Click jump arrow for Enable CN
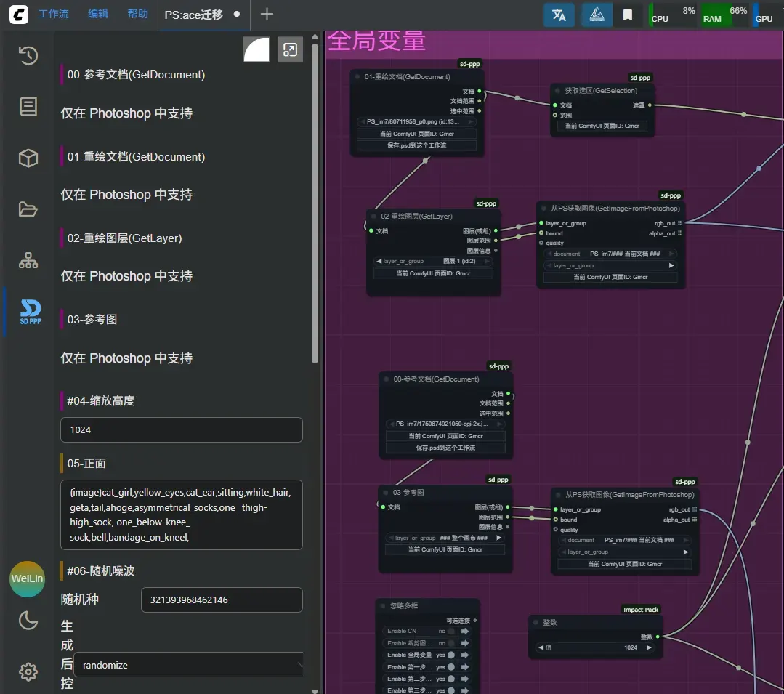 click(465, 631)
